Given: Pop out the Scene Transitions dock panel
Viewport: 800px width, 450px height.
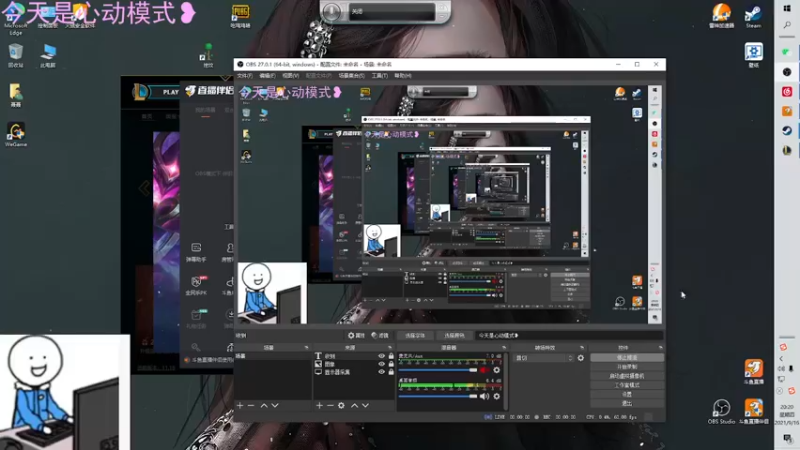Looking at the screenshot, I should pos(582,347).
